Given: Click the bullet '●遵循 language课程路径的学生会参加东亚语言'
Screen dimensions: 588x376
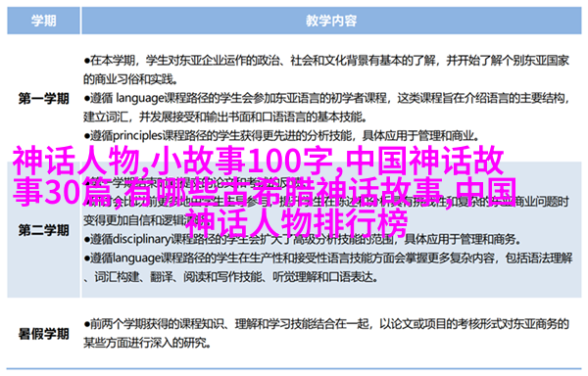Looking at the screenshot, I should pyautogui.click(x=326, y=98).
